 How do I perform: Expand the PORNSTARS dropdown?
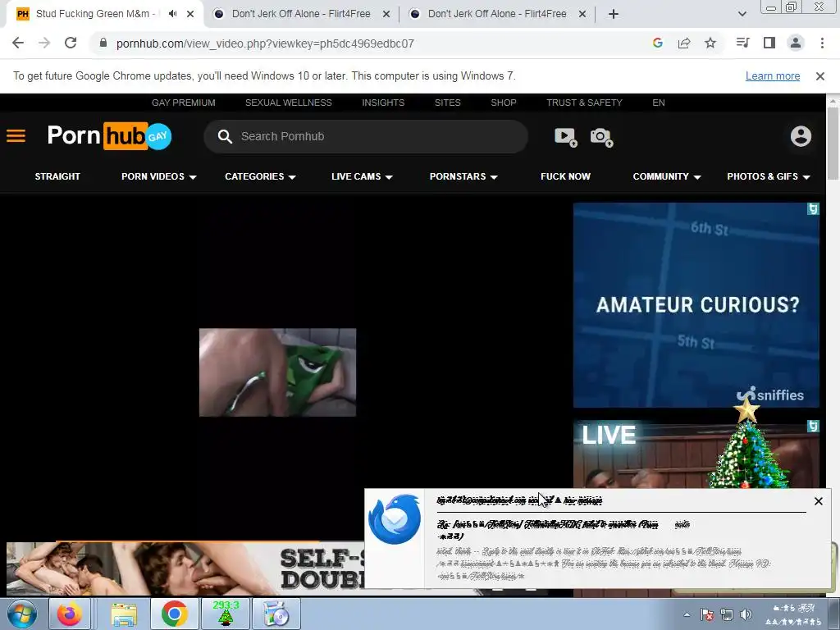[463, 176]
